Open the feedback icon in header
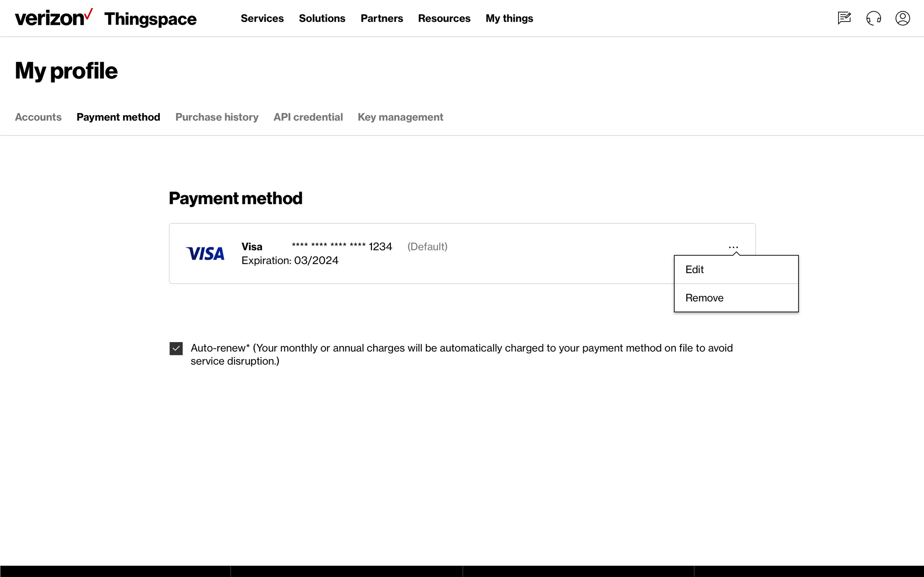The height and width of the screenshot is (577, 924). tap(844, 18)
